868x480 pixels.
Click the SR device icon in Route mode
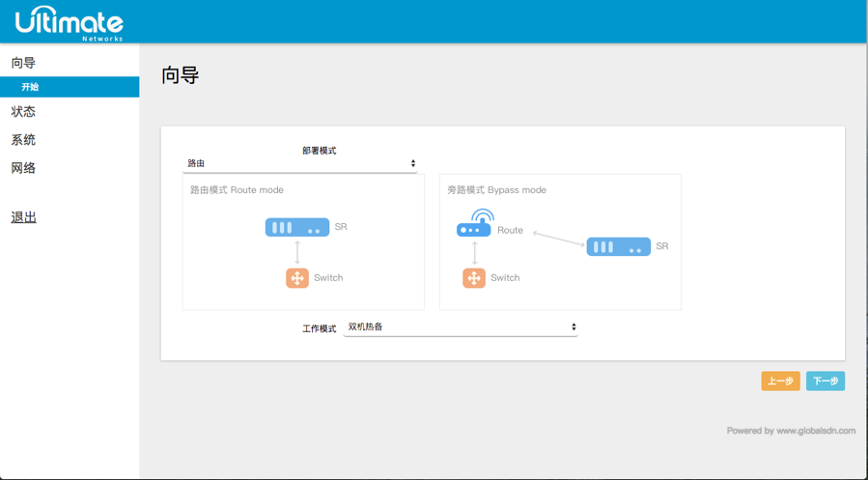[x=297, y=227]
